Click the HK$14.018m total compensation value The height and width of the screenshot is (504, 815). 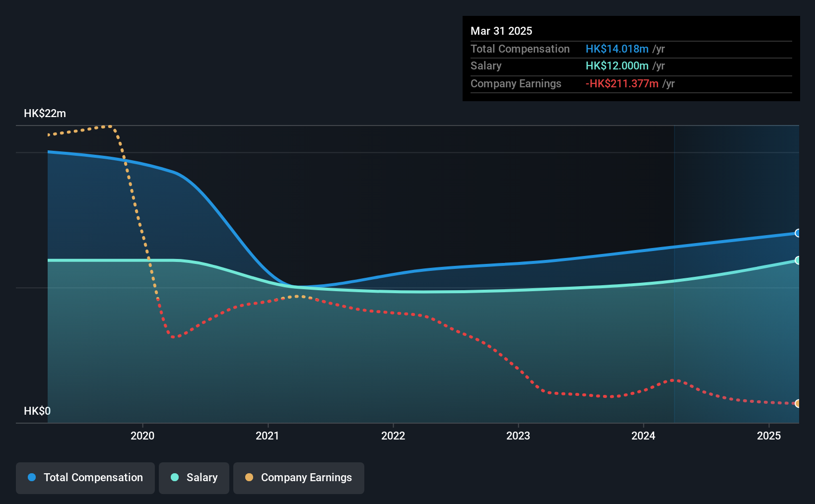617,49
